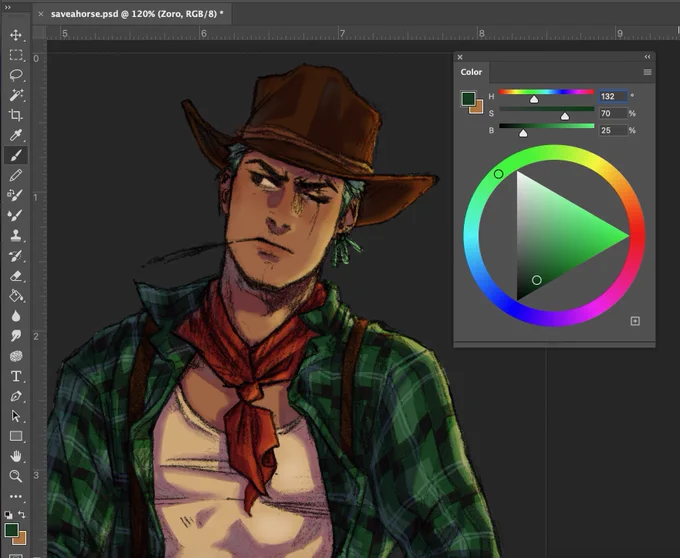Open the Color panel options menu
Viewport: 680px width, 558px height.
647,72
